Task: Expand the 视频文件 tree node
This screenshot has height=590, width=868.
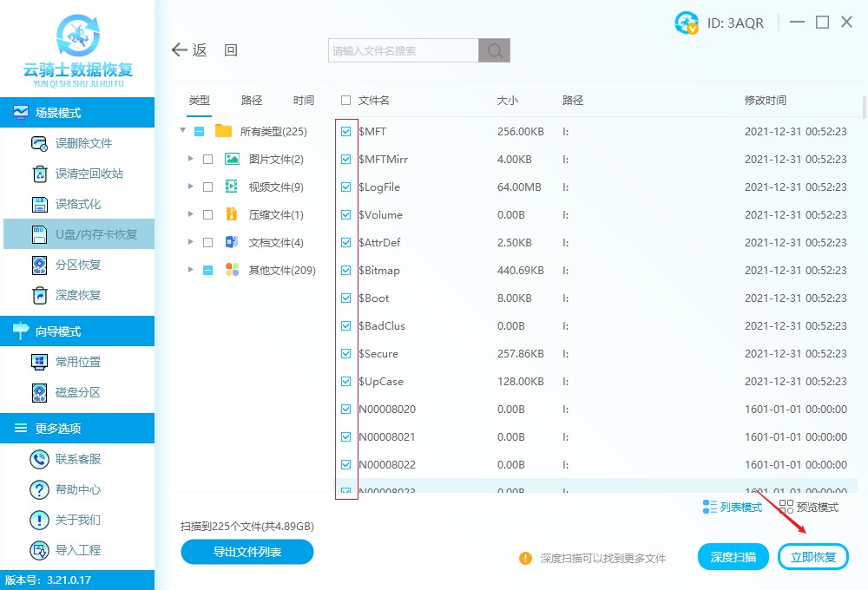Action: pos(190,187)
